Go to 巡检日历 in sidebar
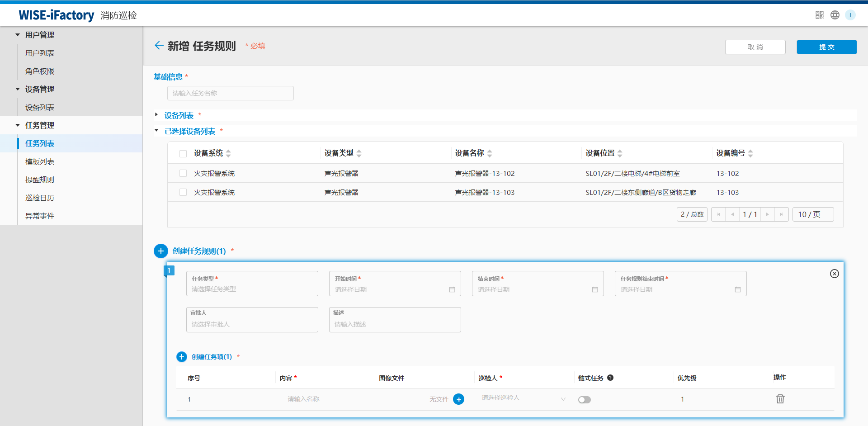The image size is (868, 426). point(40,198)
